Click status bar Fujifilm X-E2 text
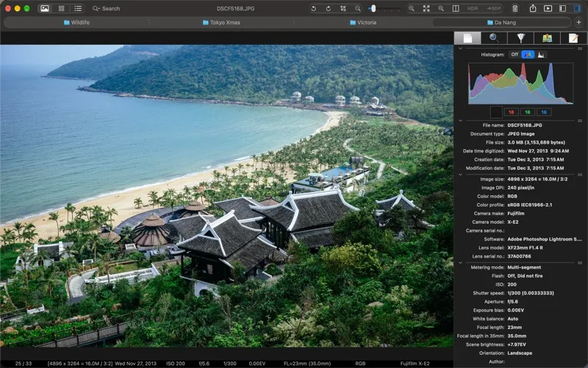Image resolution: width=588 pixels, height=368 pixels. 415,364
